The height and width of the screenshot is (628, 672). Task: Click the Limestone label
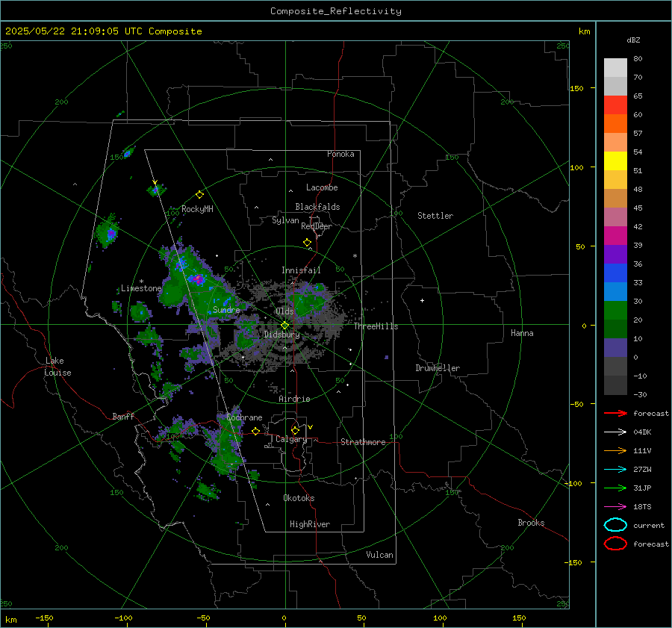[x=141, y=288]
